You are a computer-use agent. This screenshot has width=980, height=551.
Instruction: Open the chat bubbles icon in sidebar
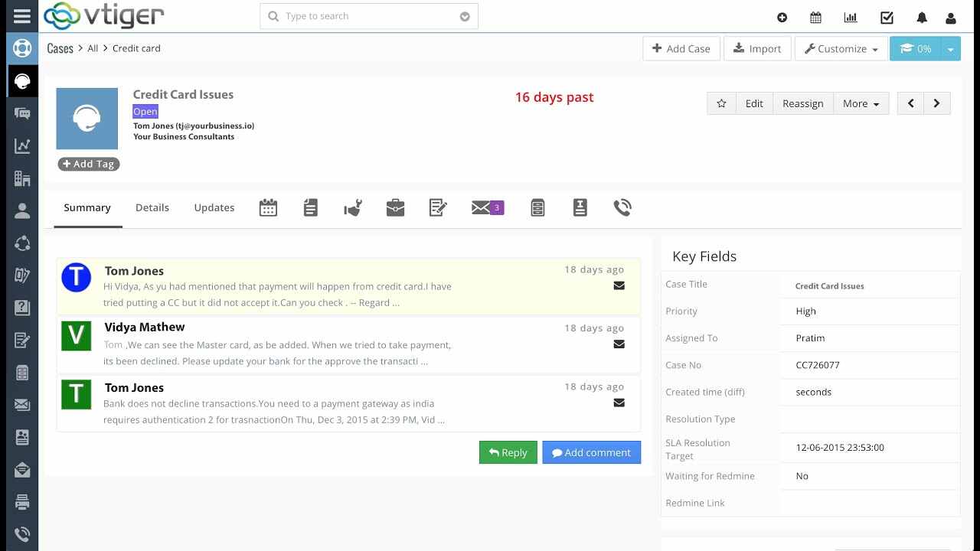click(22, 113)
